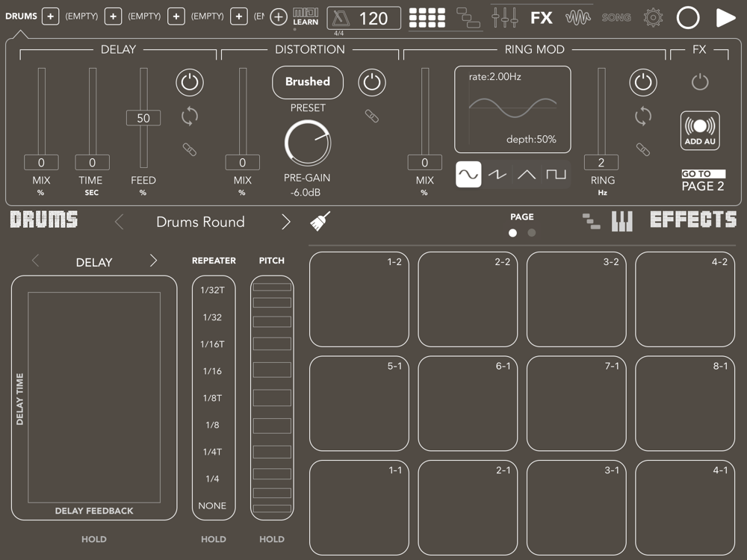Click the Delay FEED slider handle

[x=143, y=118]
